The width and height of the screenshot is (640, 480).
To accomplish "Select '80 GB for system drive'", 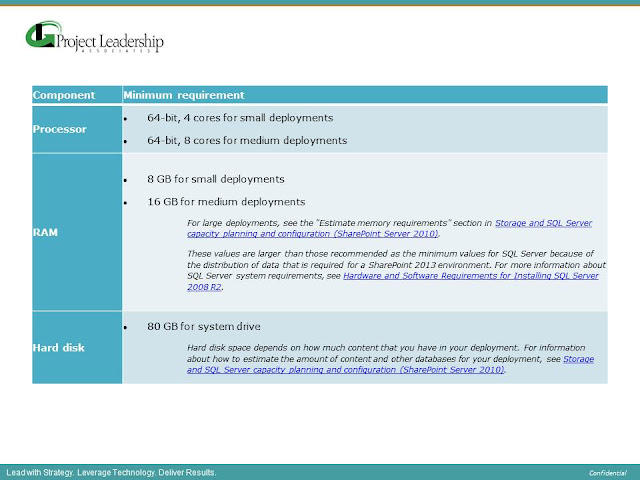I will 204,327.
